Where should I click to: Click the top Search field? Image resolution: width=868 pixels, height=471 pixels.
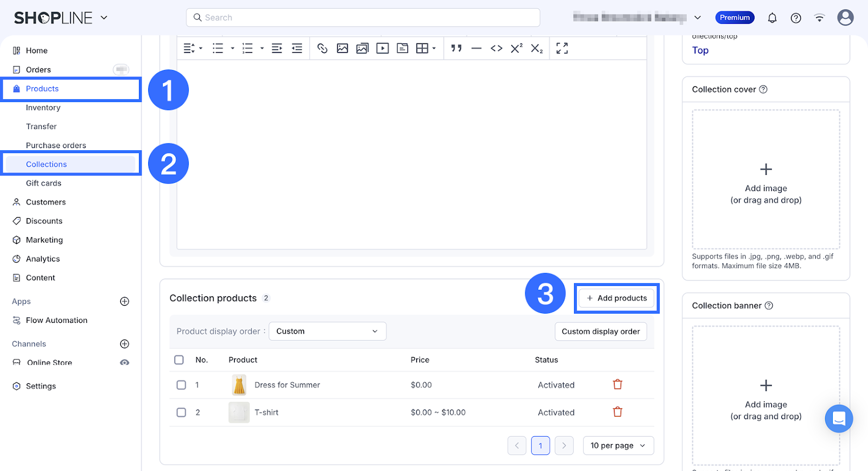click(x=363, y=17)
